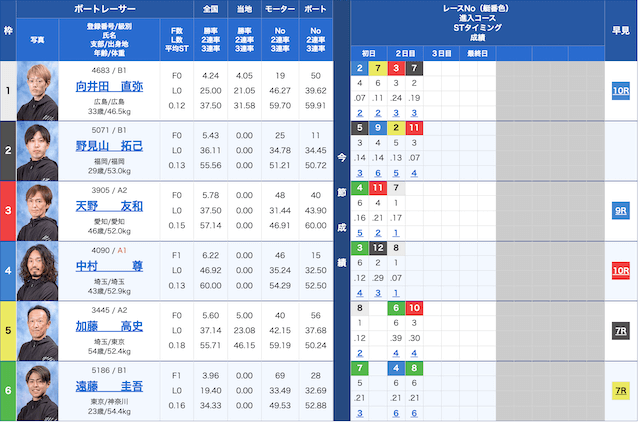Viewport: 640px width, 424px height.
Task: Click the black 7R early-view badge for lane 5
Action: pos(620,331)
